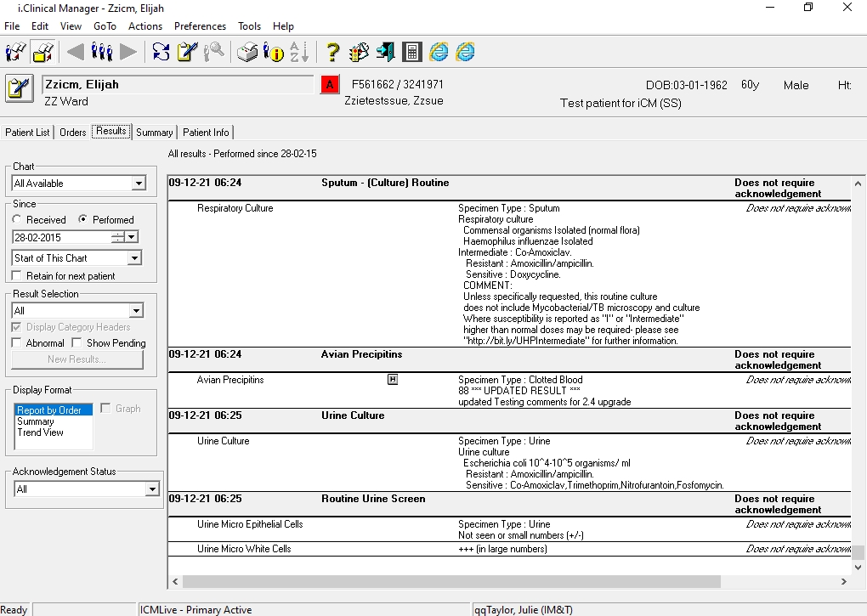Open the Tools menu
This screenshot has width=867, height=616.
tap(249, 26)
